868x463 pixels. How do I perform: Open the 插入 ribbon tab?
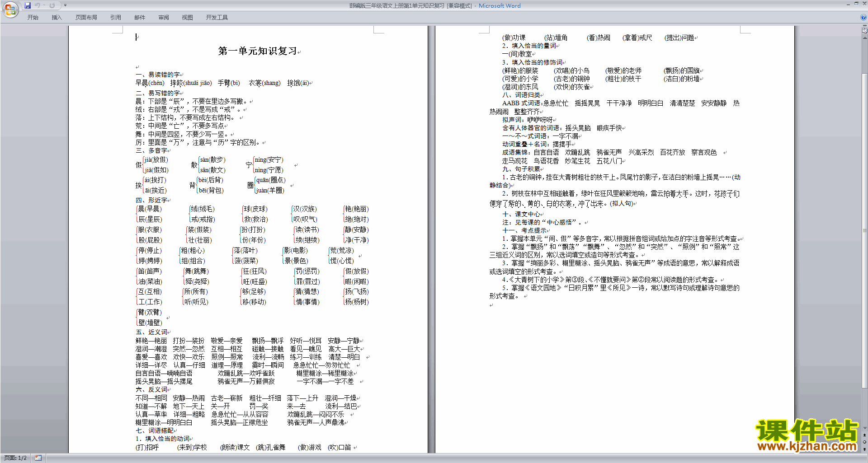(x=57, y=18)
